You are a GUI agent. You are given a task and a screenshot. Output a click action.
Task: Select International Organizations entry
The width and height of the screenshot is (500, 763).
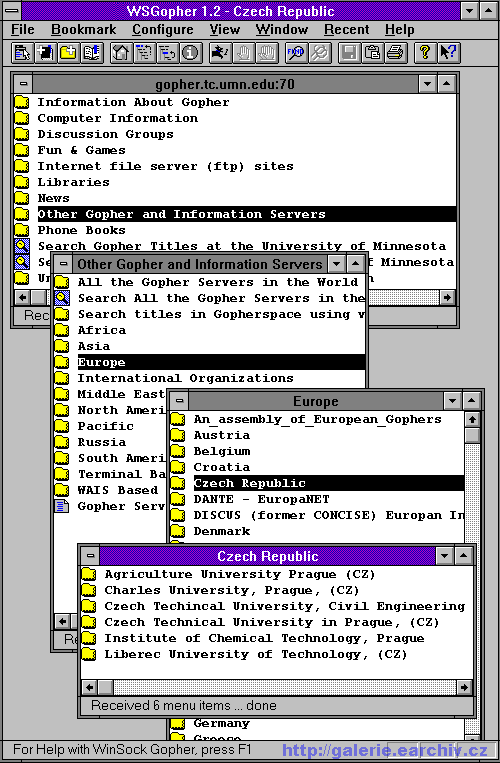point(185,379)
